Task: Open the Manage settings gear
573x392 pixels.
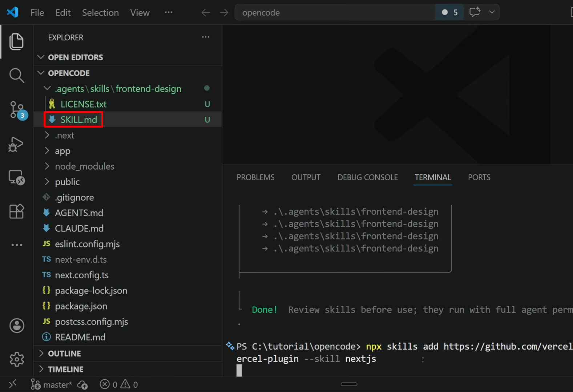Action: pyautogui.click(x=17, y=359)
